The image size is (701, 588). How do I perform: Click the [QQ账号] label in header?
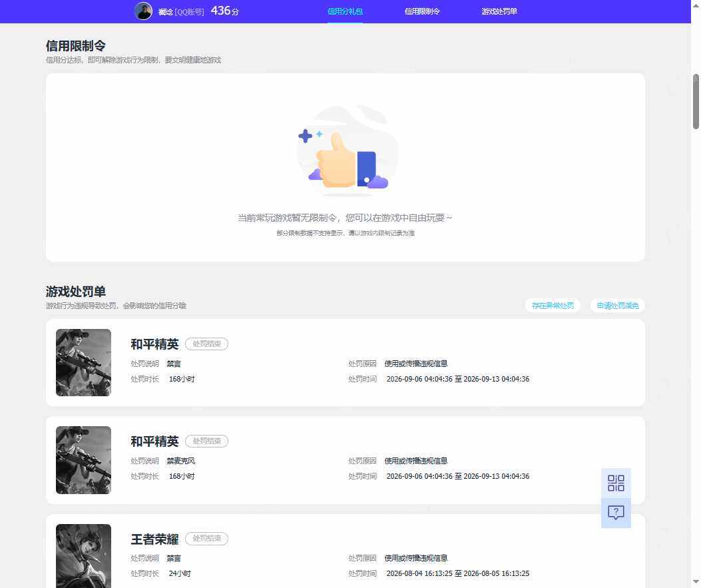coord(189,11)
